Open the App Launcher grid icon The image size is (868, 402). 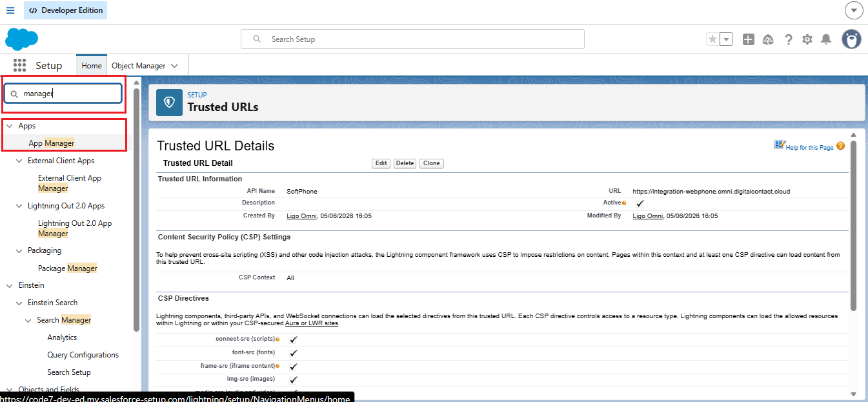(x=19, y=65)
